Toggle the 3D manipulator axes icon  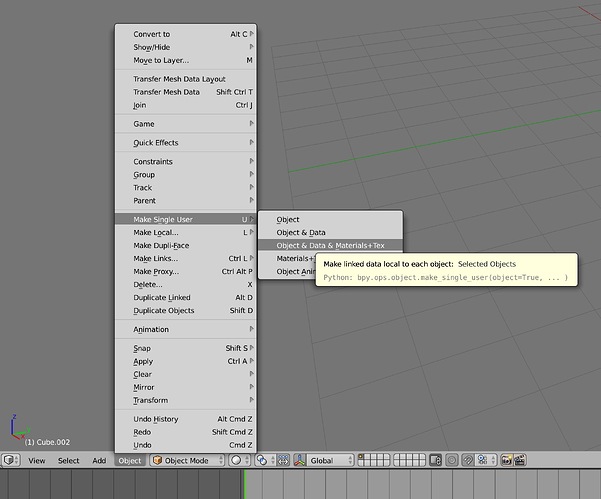299,460
